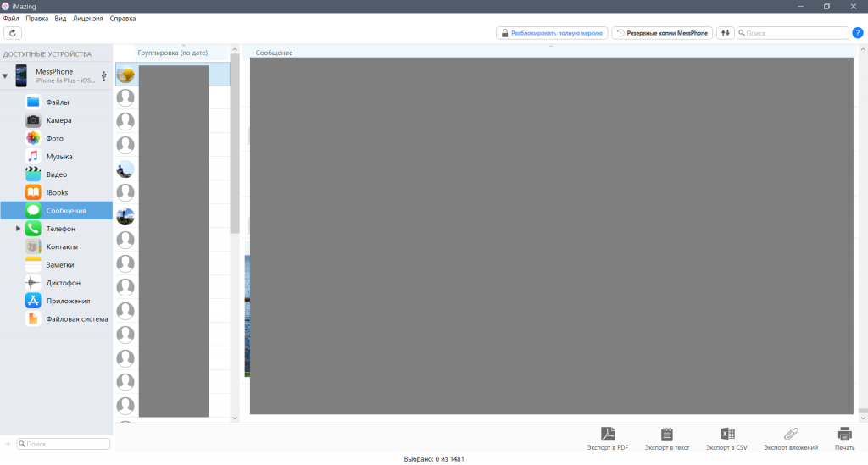The image size is (868, 465).
Task: Click Экспорт в CSV
Action: pyautogui.click(x=726, y=439)
